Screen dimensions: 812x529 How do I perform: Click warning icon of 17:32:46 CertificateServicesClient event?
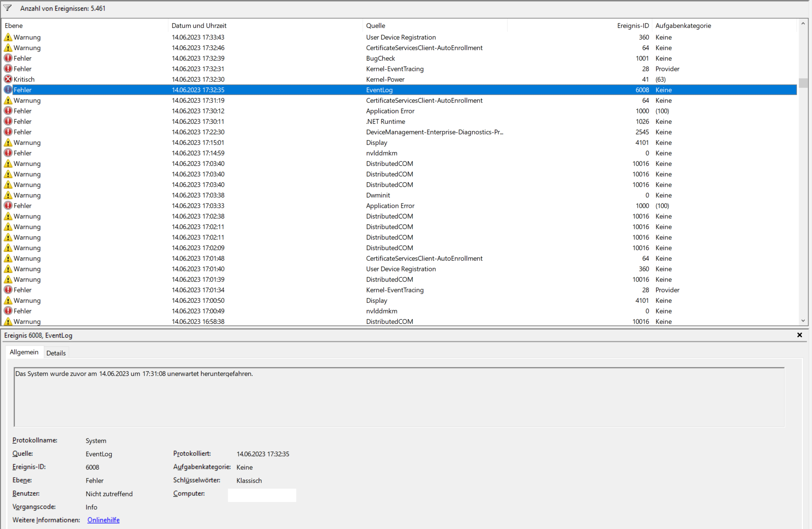click(x=8, y=48)
